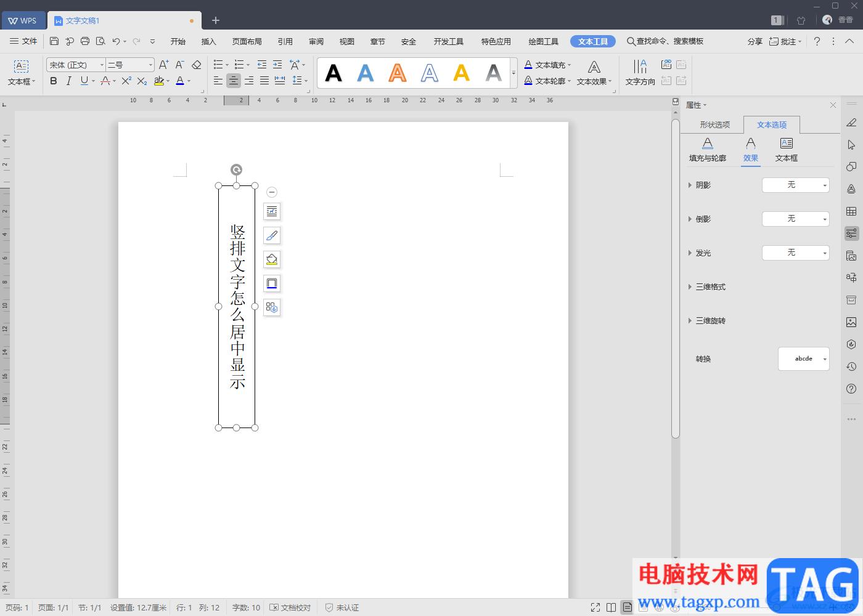The width and height of the screenshot is (863, 616).
Task: Open the image gallery icon in right sidebar
Action: point(851,322)
